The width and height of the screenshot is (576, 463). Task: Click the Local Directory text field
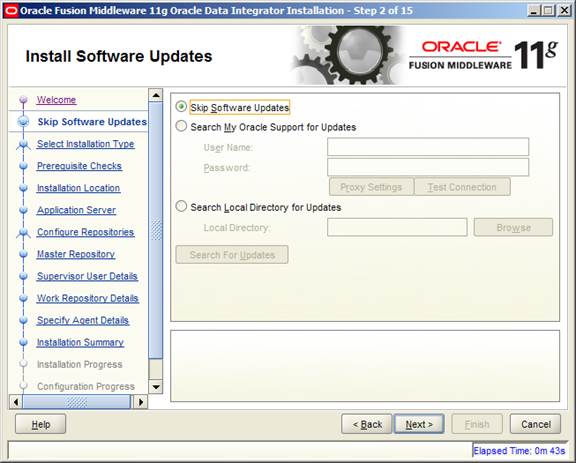coord(397,227)
